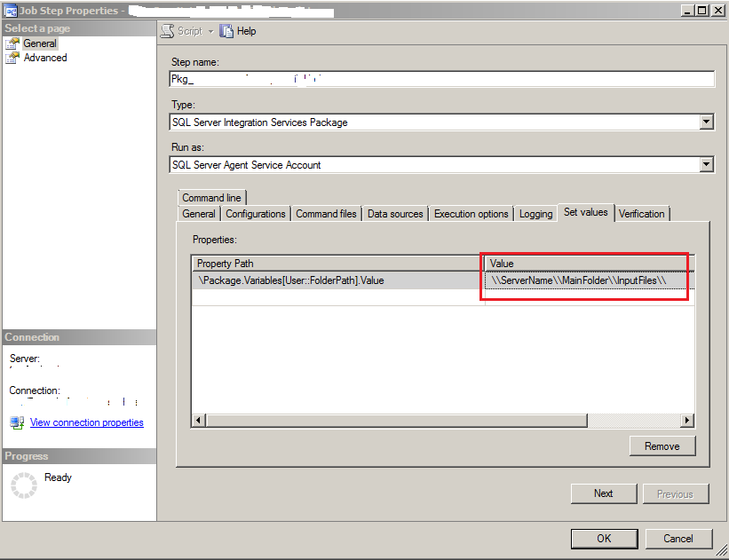This screenshot has height=560, width=729.
Task: Click the Remove button
Action: 662,446
